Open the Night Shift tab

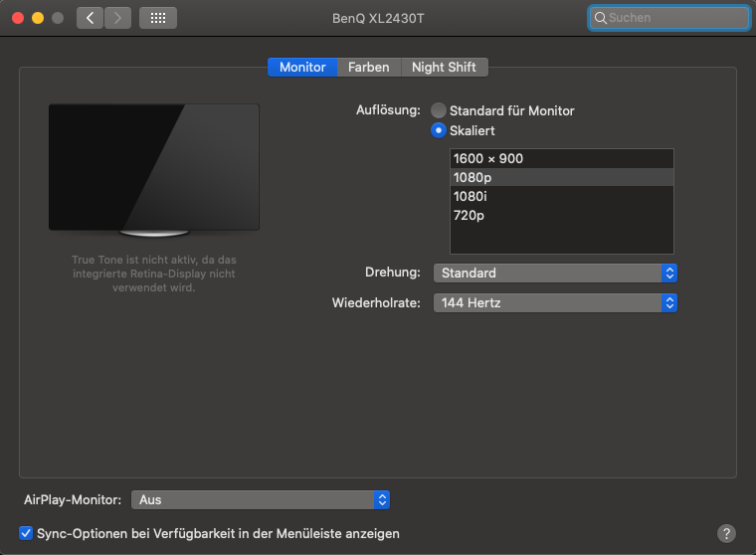[x=444, y=67]
